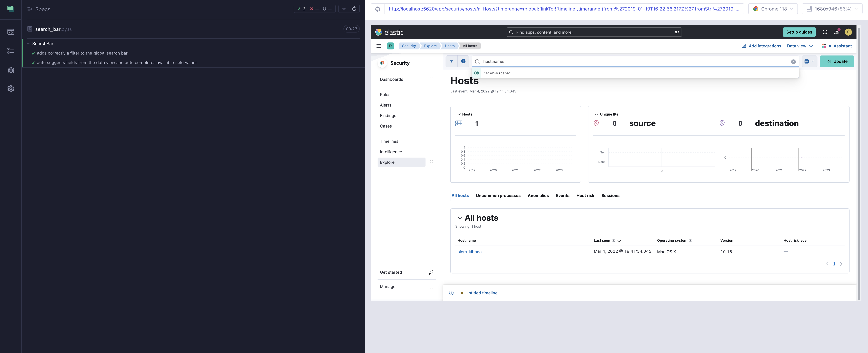Open the Chrome 118 browser dropdown

[x=773, y=9]
